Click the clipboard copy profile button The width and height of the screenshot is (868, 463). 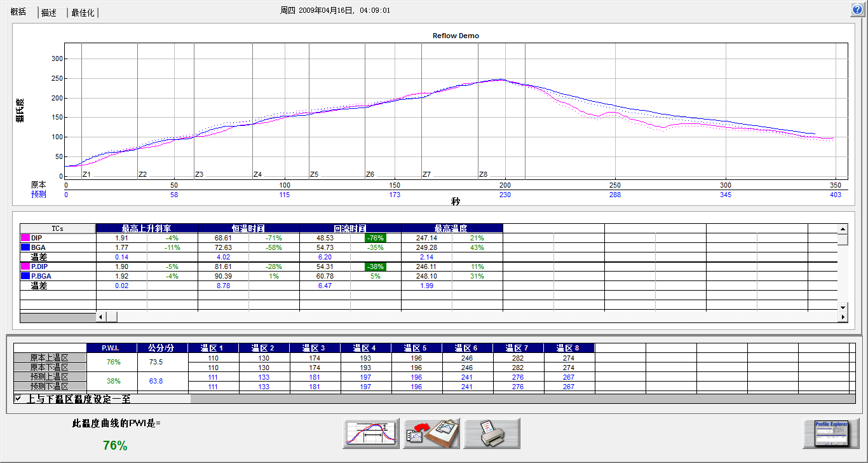431,434
